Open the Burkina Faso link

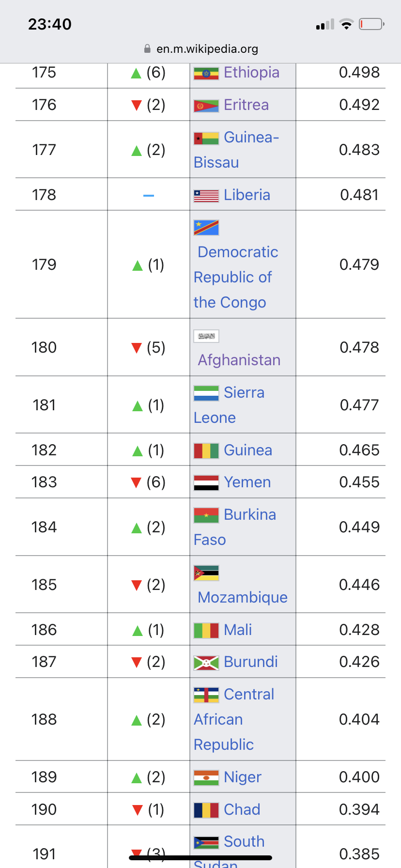click(235, 527)
